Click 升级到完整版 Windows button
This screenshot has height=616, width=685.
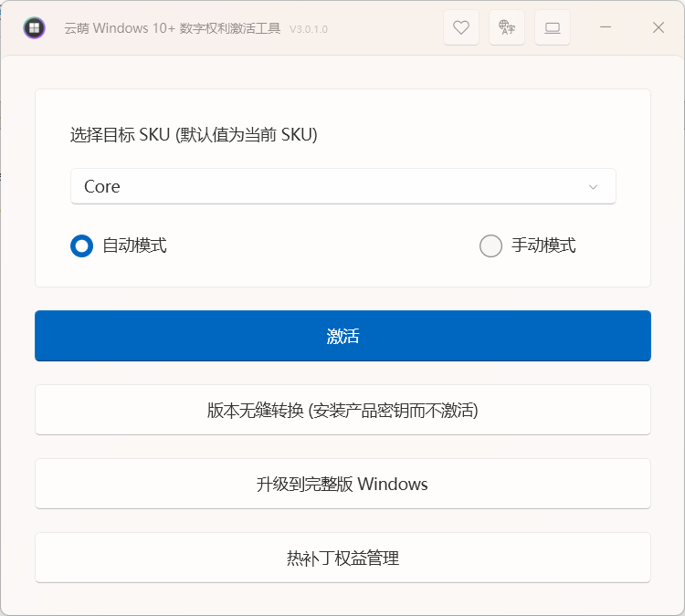(342, 484)
